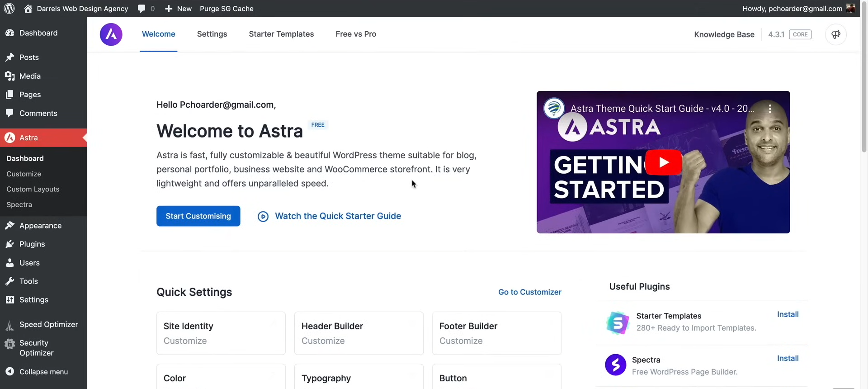Image resolution: width=868 pixels, height=389 pixels.
Task: Click the Starter Templates plugin icon
Action: [617, 323]
